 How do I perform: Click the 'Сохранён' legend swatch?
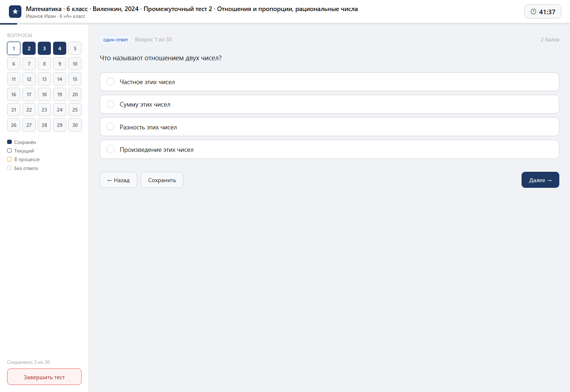[10, 142]
